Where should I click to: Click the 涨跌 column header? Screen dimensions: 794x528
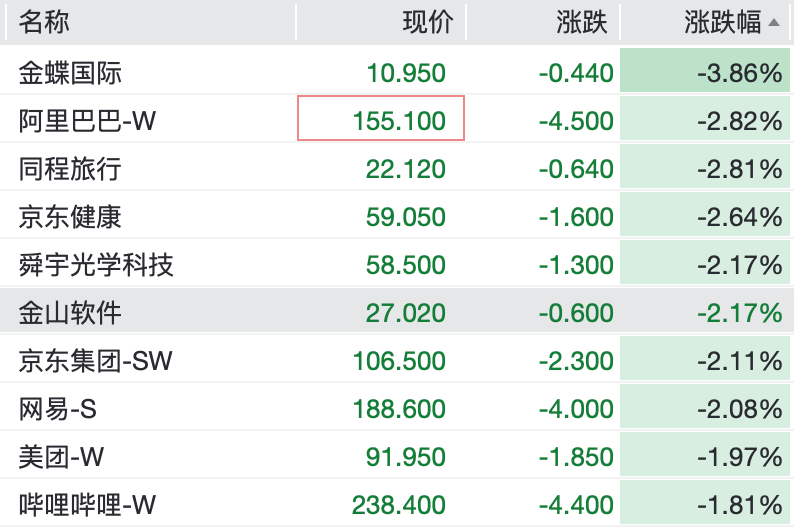click(581, 22)
